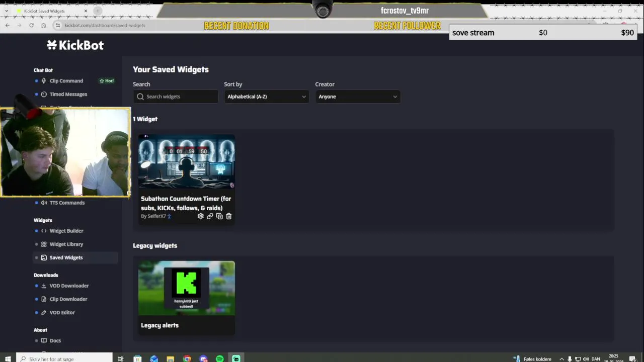
Task: Click the Legacy alerts card title
Action: click(x=159, y=325)
